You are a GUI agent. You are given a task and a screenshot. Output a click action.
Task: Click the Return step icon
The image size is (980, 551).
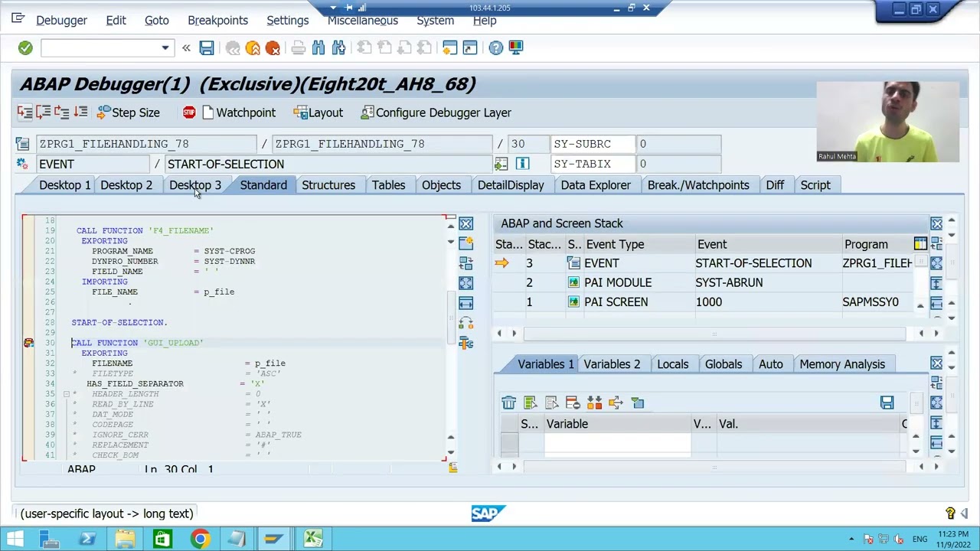coord(63,112)
